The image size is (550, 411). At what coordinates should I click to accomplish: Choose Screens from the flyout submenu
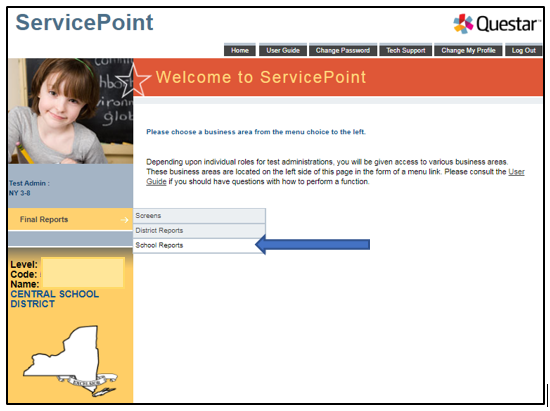click(x=199, y=216)
